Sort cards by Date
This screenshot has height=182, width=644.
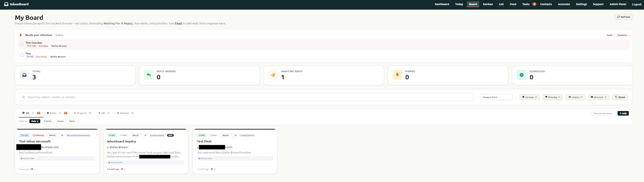35,121
